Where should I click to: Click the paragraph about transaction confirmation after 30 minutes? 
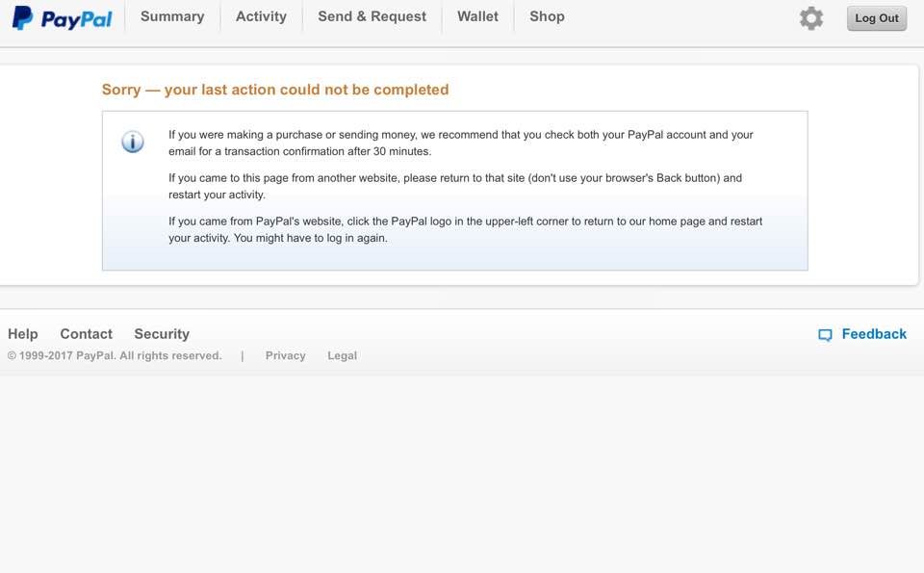pyautogui.click(x=460, y=143)
